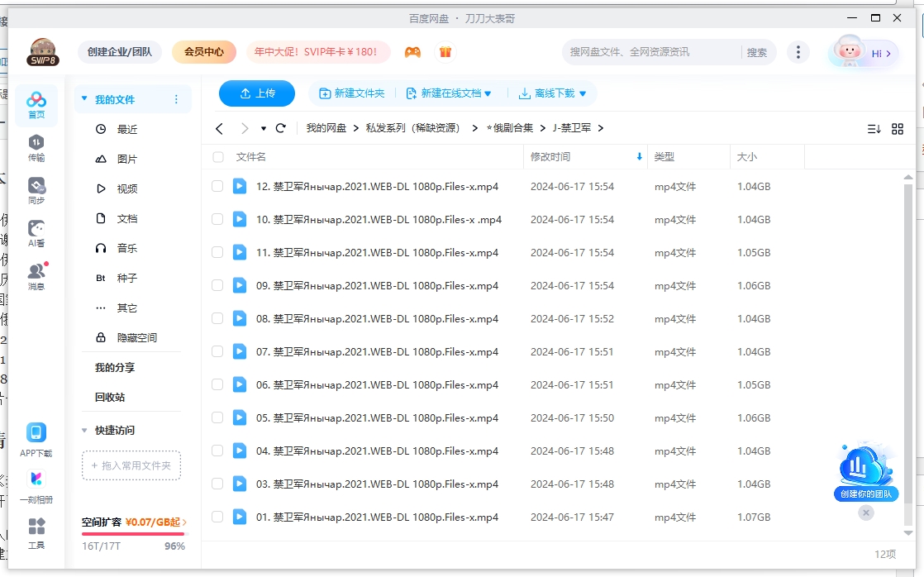Open 会员中心 button
This screenshot has height=577, width=924.
(204, 52)
